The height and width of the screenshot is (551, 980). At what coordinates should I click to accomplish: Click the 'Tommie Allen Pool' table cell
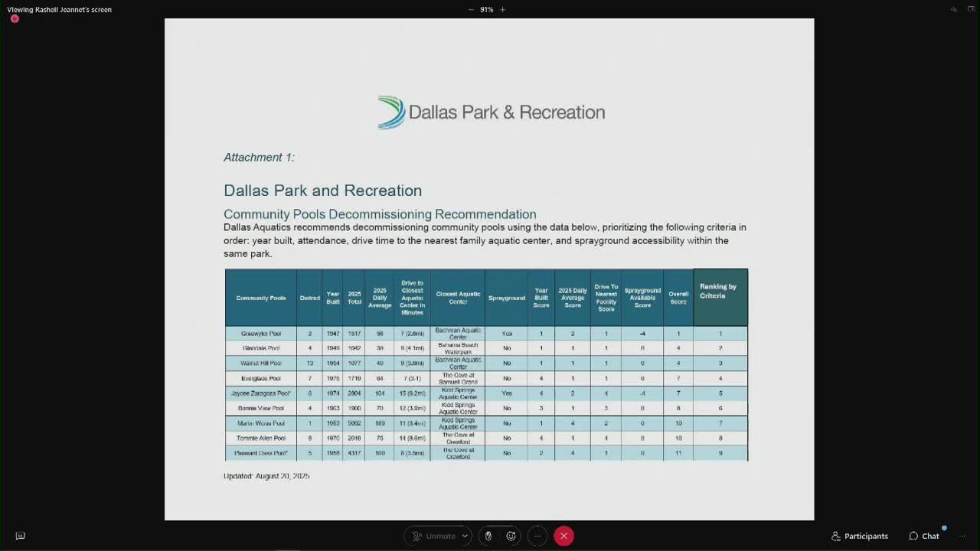click(x=261, y=439)
